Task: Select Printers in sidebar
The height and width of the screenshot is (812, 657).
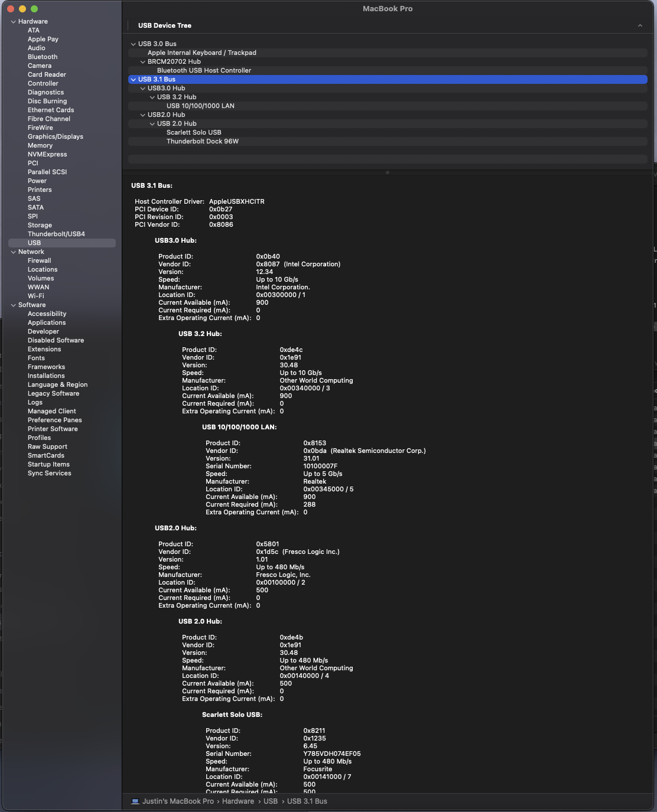Action: [40, 190]
